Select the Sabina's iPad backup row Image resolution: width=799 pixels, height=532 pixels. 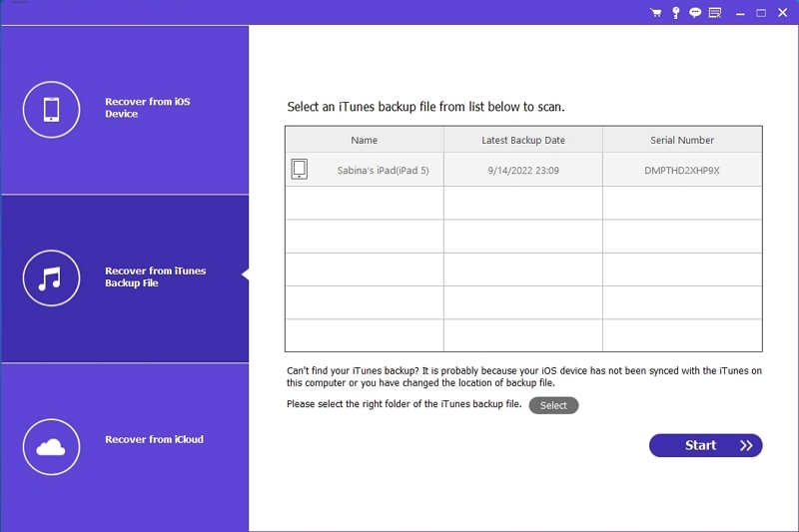point(383,171)
